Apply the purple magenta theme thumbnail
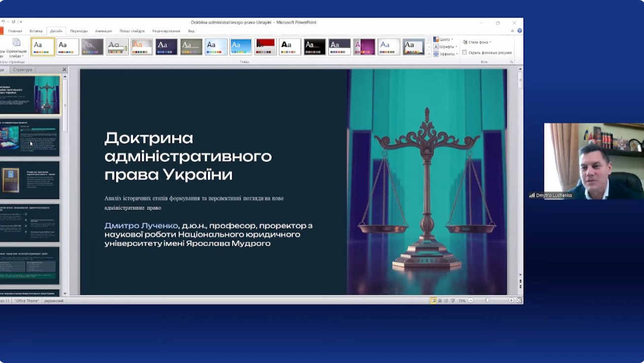The height and width of the screenshot is (363, 644). 364,47
